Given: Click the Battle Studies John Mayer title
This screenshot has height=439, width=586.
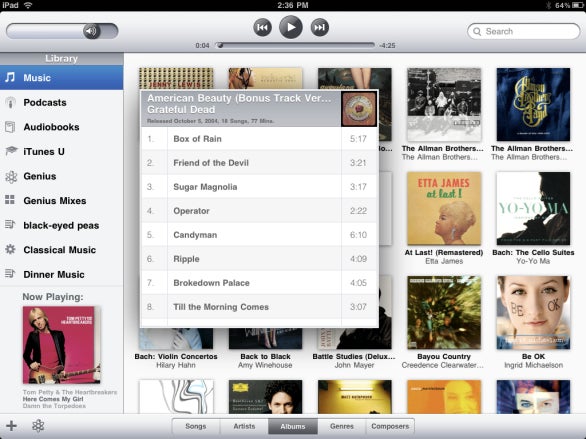Looking at the screenshot, I should point(354,356).
